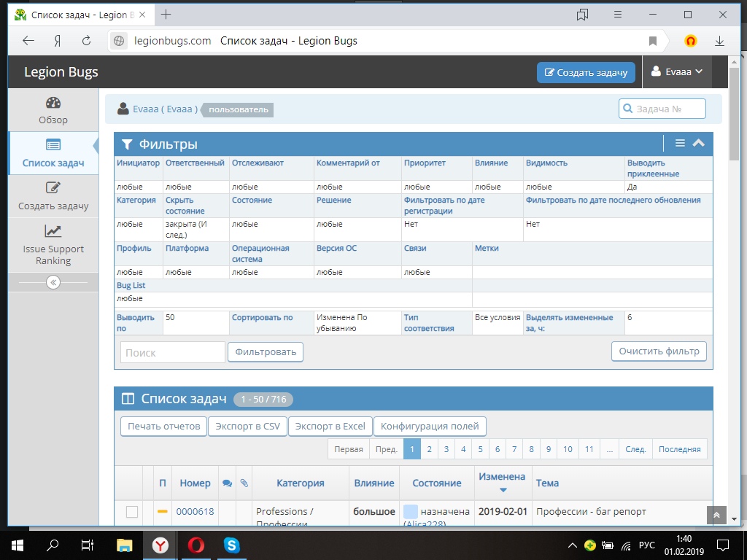Click Конфигурация полей button
Screen dimensions: 747x560
tap(430, 426)
